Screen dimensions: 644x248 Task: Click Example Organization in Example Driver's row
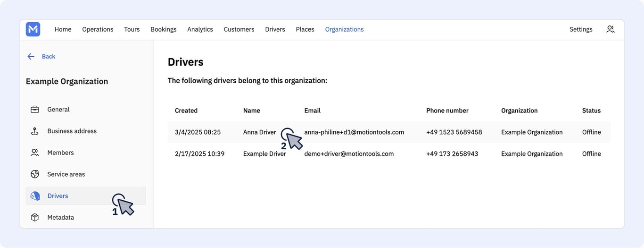[532, 154]
